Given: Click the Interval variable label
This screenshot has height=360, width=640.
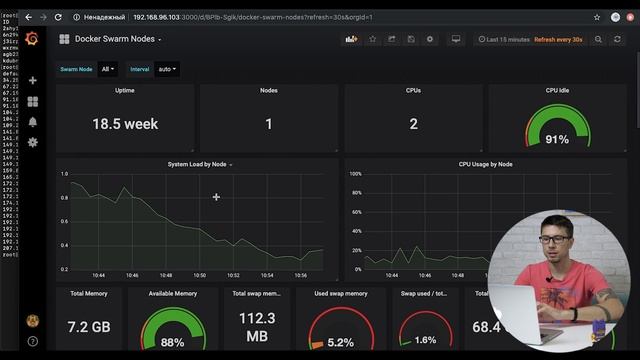Looking at the screenshot, I should (x=140, y=69).
